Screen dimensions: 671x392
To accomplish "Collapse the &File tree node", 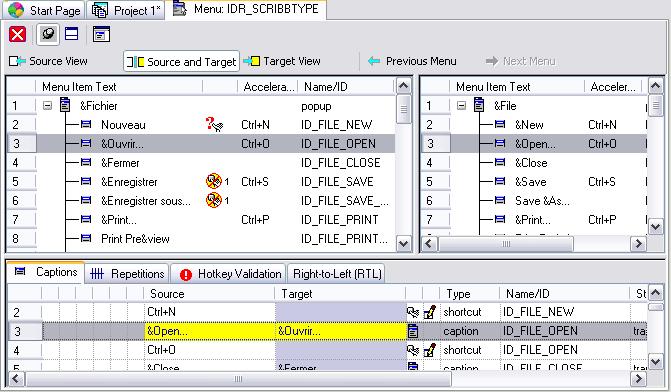I will click(x=461, y=106).
